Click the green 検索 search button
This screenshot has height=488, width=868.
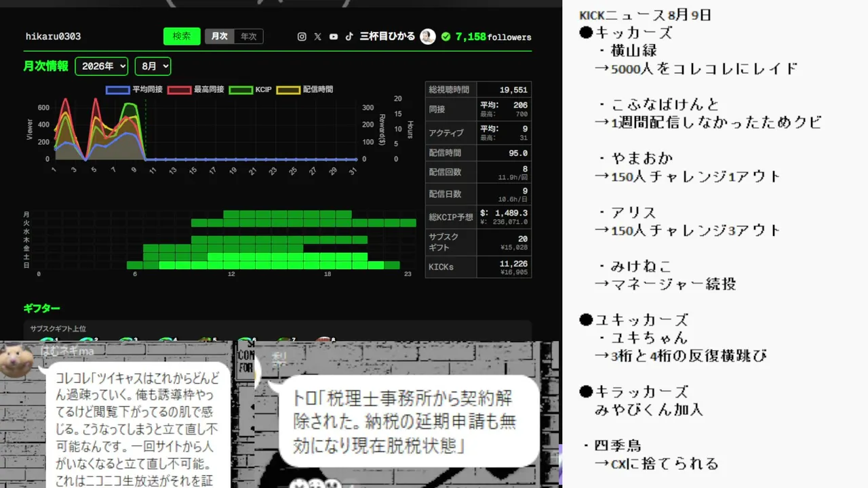click(182, 37)
